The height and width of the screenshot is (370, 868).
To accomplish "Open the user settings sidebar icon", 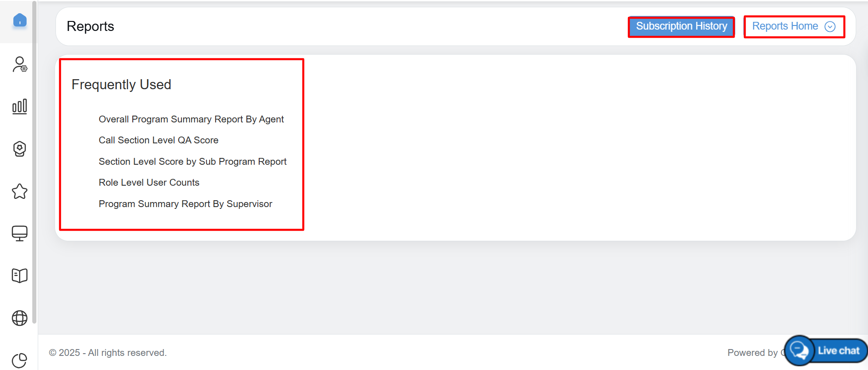I will point(20,64).
